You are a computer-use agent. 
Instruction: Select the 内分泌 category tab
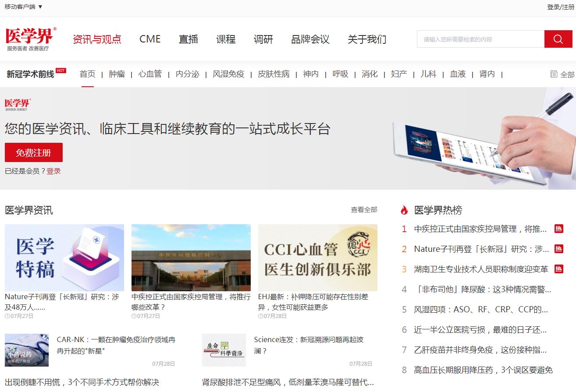click(187, 74)
